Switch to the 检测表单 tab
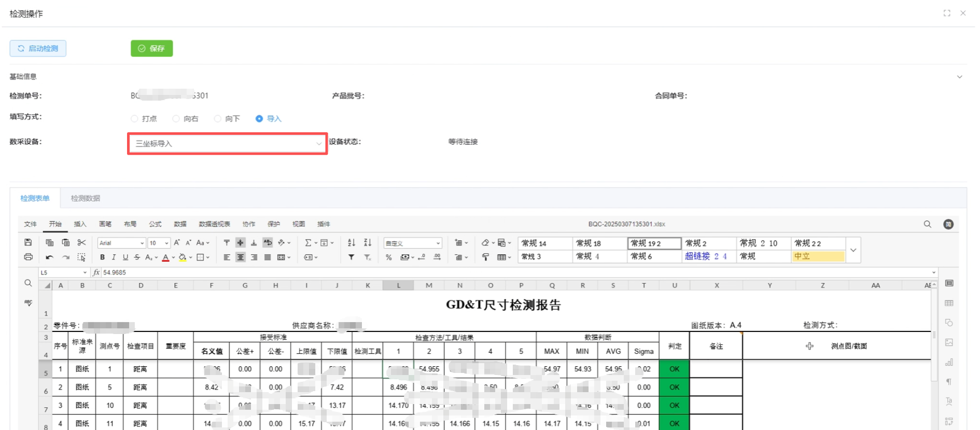The image size is (980, 430). pyautogui.click(x=35, y=198)
